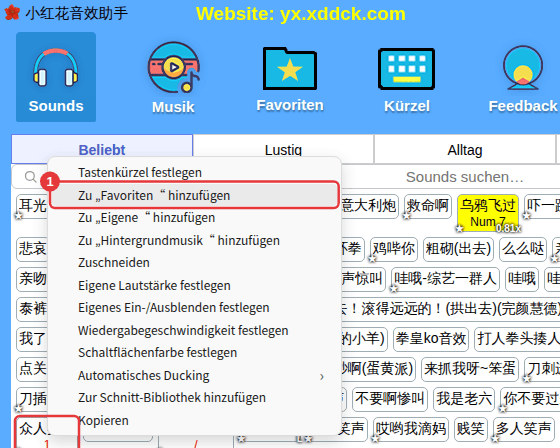Viewport: 560px width, 448px height.
Task: Click favorite star on 乌鸦飞过 button
Action: point(460,228)
